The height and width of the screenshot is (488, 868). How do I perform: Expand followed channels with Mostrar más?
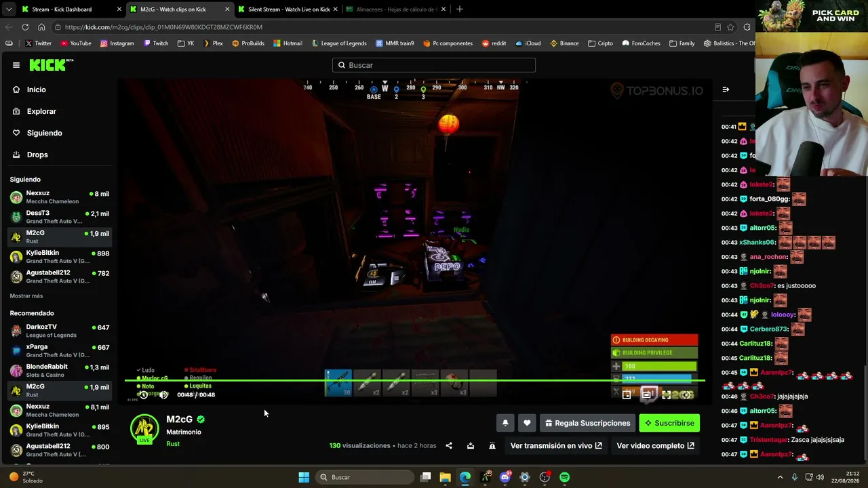pyautogui.click(x=26, y=296)
